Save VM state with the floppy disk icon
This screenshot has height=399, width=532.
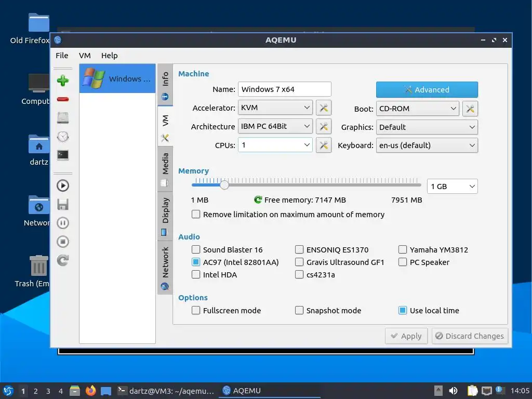[x=63, y=204]
